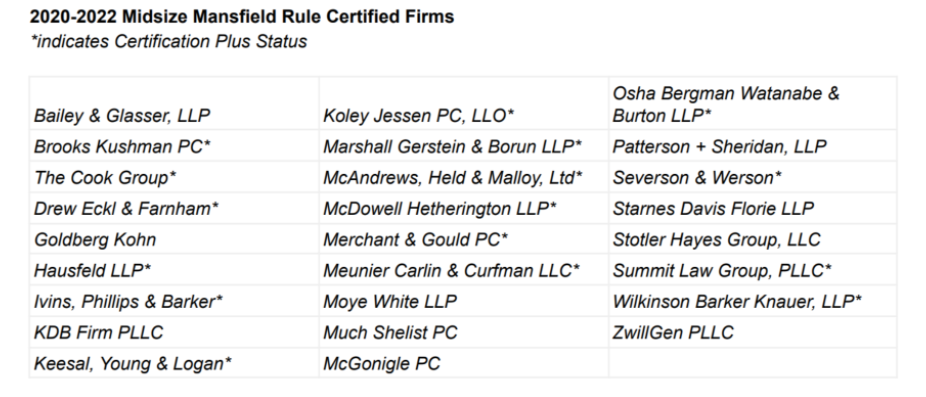The width and height of the screenshot is (926, 397).
Task: Click Ivins, Phillips & Barker* text
Action: click(x=128, y=302)
